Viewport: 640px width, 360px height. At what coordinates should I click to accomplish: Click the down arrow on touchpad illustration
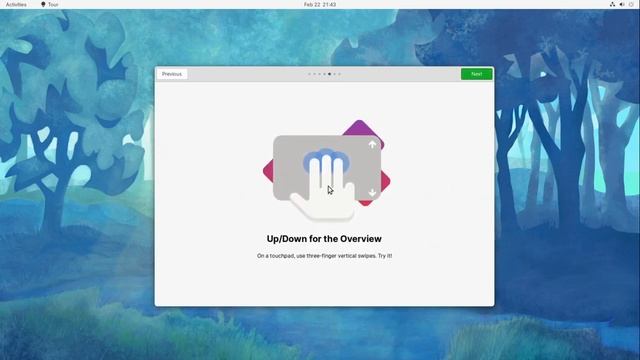click(372, 193)
